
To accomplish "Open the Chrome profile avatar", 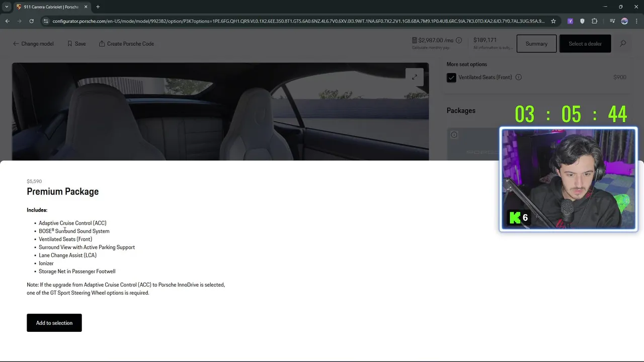I will tap(624, 21).
